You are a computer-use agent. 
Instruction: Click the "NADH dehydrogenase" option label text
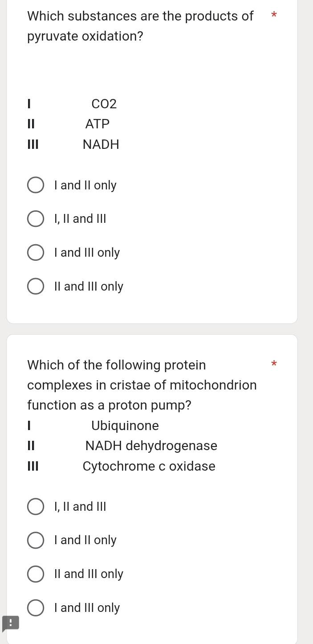[x=151, y=446]
